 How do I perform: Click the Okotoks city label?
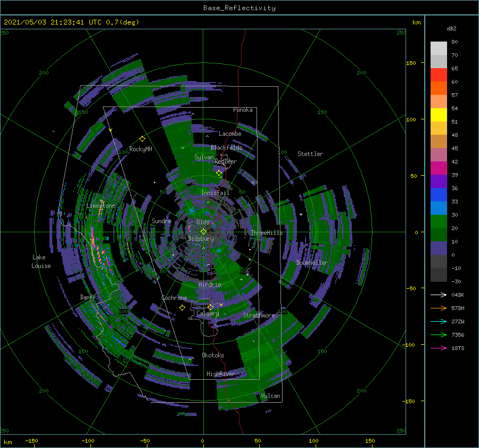213,355
